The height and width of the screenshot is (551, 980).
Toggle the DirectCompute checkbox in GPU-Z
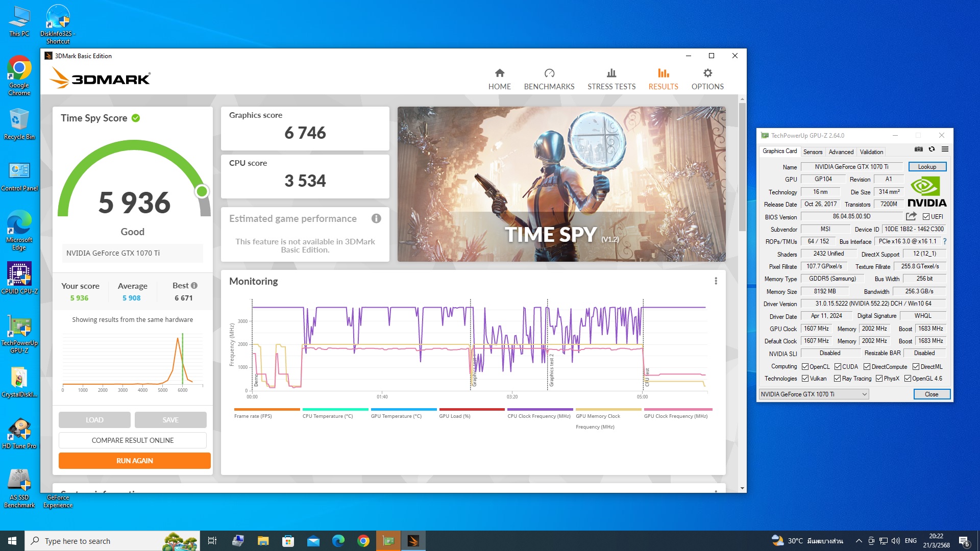(x=867, y=367)
